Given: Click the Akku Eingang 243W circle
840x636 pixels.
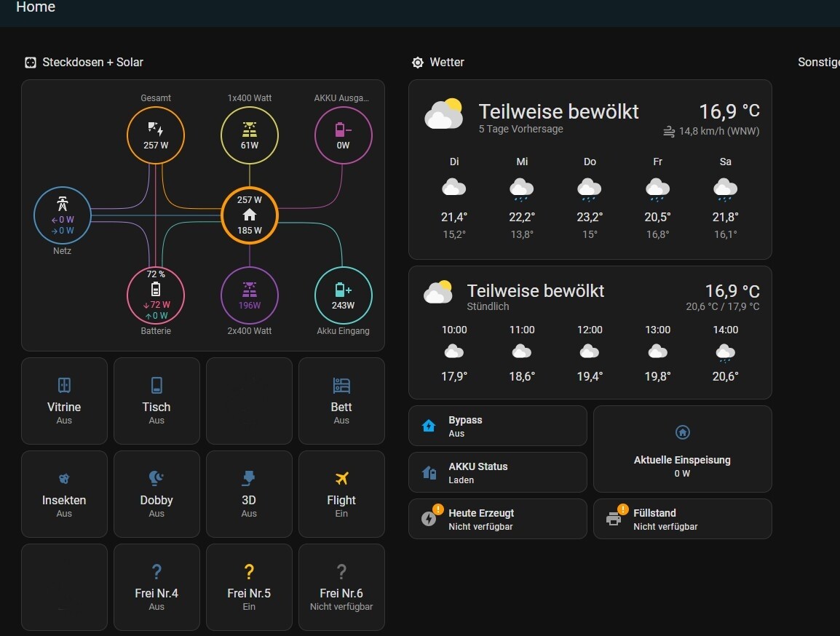Looking at the screenshot, I should 343,295.
